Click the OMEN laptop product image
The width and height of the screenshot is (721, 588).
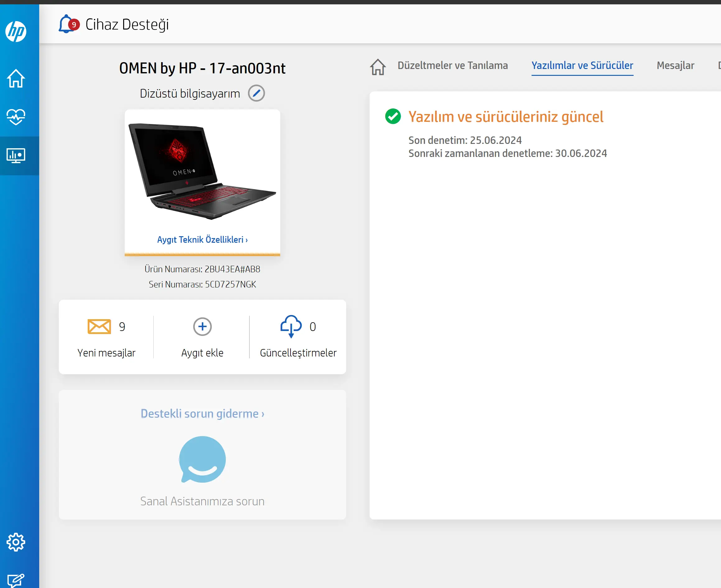pos(202,172)
